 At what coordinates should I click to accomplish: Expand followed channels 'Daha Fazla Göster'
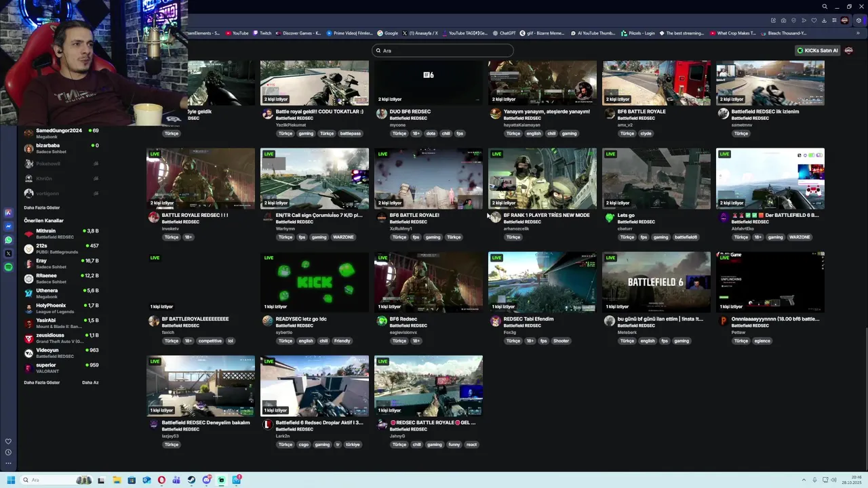tap(42, 207)
